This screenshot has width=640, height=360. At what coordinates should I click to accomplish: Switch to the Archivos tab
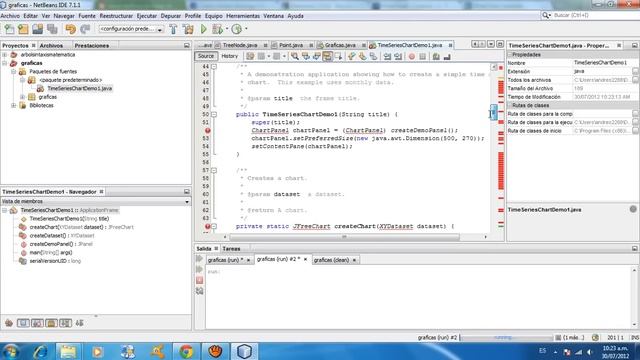51,46
